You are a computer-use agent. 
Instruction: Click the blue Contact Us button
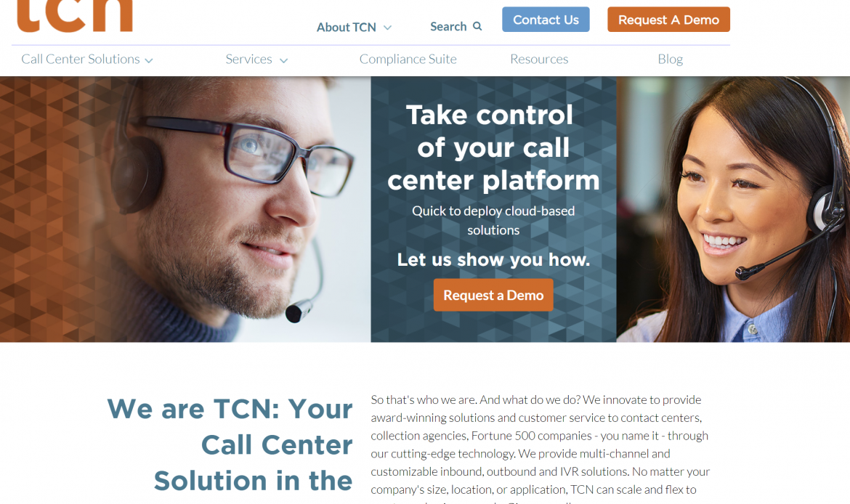pos(546,20)
